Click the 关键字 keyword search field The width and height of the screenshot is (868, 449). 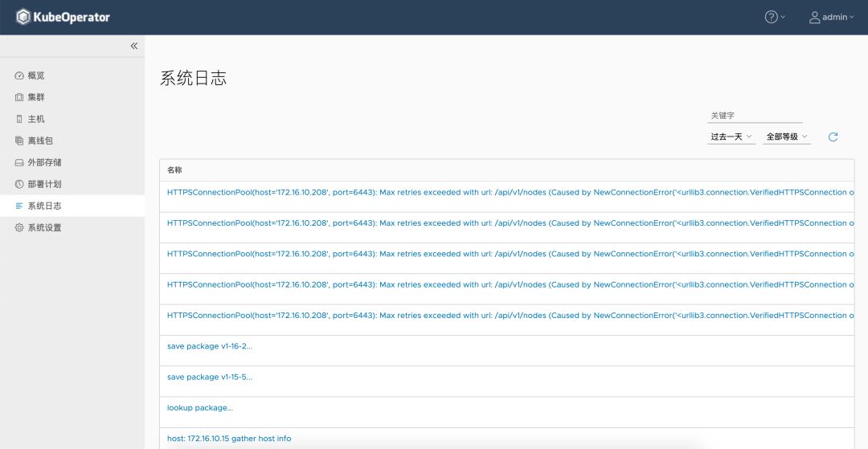(755, 116)
